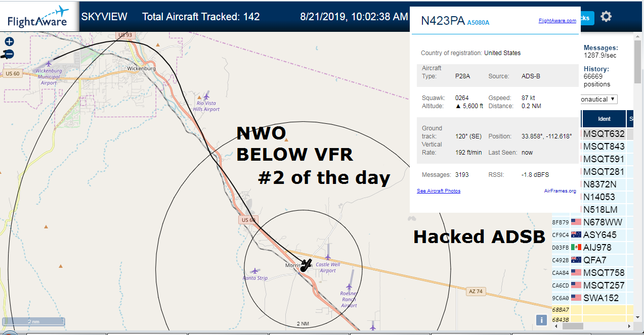Zoom out using the map minus button

(x=9, y=54)
